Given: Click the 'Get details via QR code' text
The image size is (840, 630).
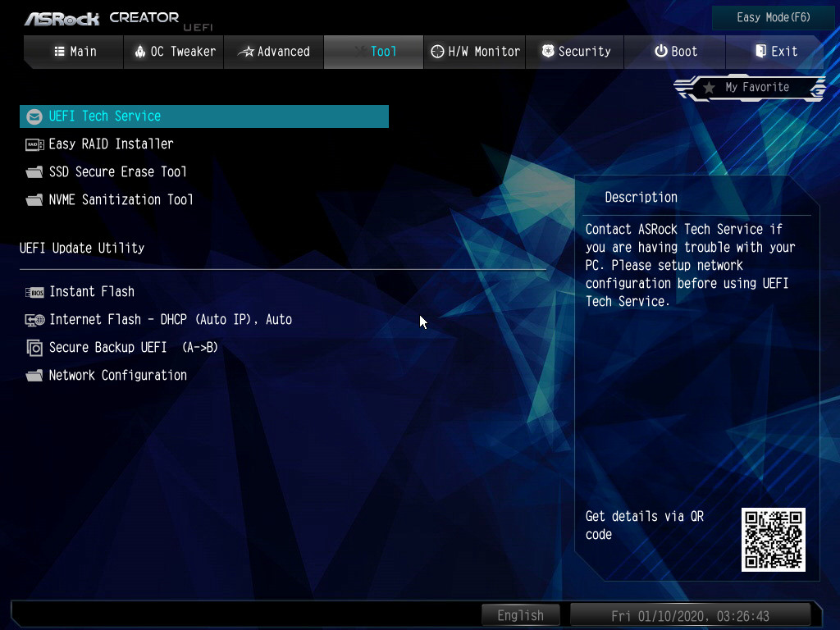Looking at the screenshot, I should tap(645, 526).
